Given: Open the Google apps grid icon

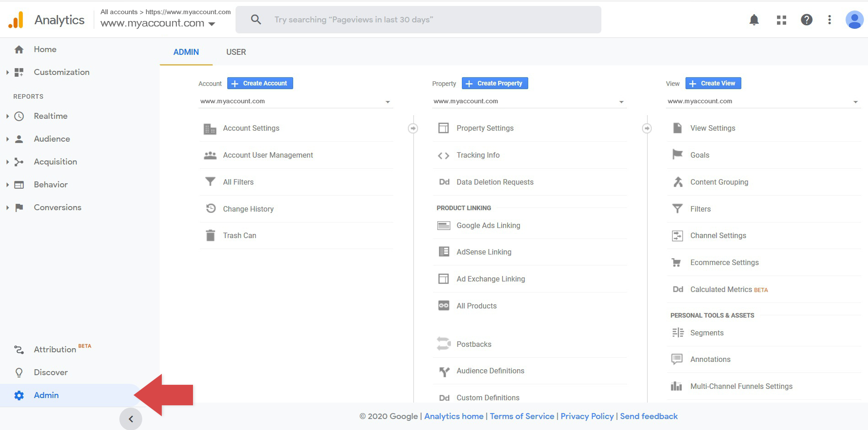Looking at the screenshot, I should pos(782,20).
